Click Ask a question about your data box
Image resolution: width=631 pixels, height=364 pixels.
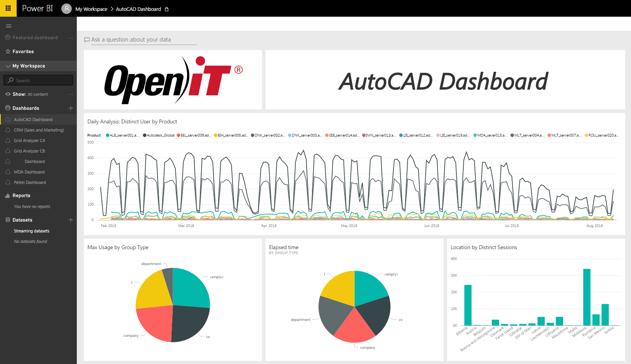point(144,40)
